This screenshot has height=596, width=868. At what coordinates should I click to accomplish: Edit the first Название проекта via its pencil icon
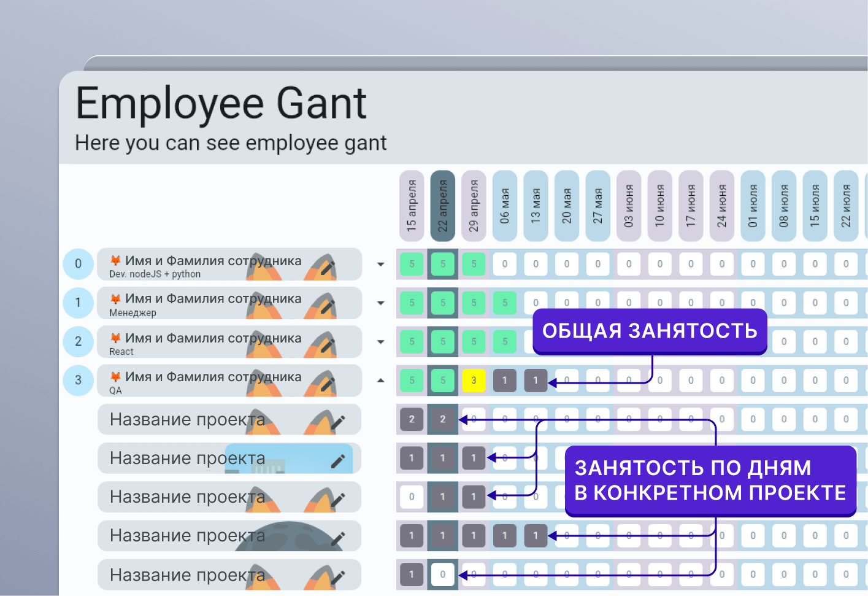338,422
